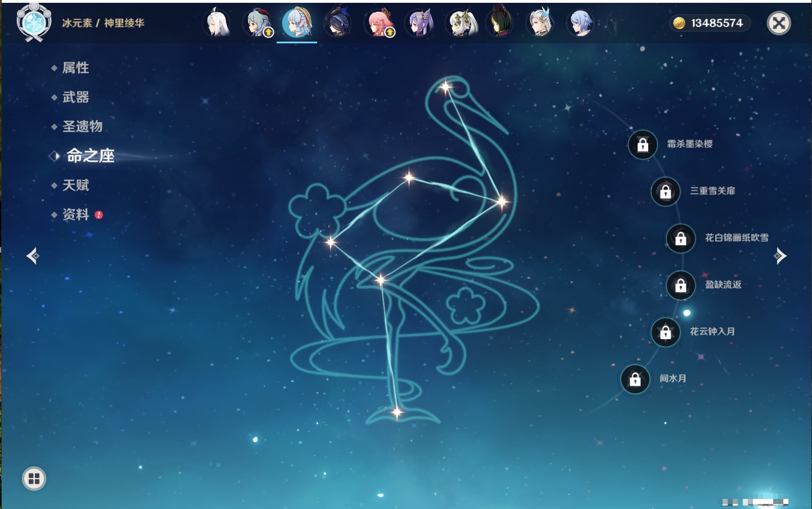Go to next character with right arrow
Screen dimensions: 812x509
780,256
